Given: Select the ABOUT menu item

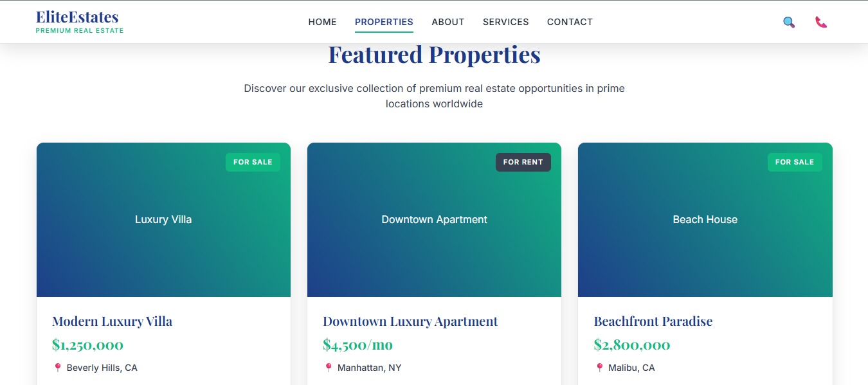Looking at the screenshot, I should [448, 22].
